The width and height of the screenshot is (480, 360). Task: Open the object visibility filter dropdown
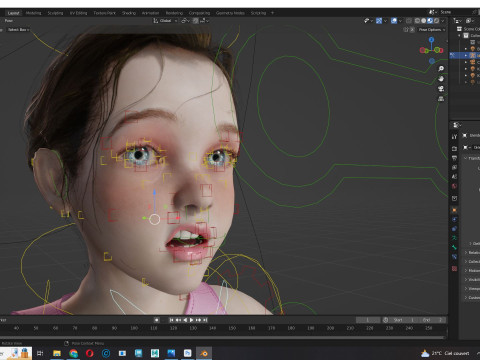coord(368,21)
